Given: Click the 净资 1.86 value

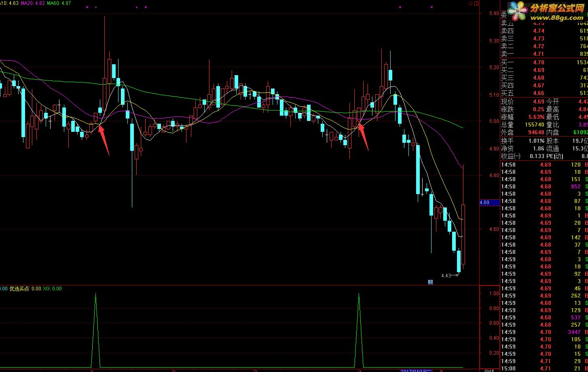Looking at the screenshot, I should coord(538,148).
